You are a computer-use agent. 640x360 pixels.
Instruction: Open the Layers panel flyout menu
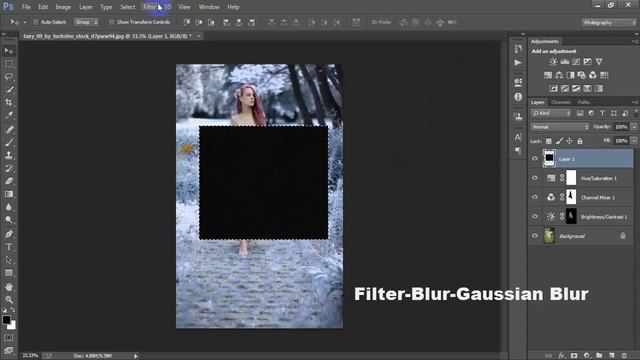click(x=635, y=102)
